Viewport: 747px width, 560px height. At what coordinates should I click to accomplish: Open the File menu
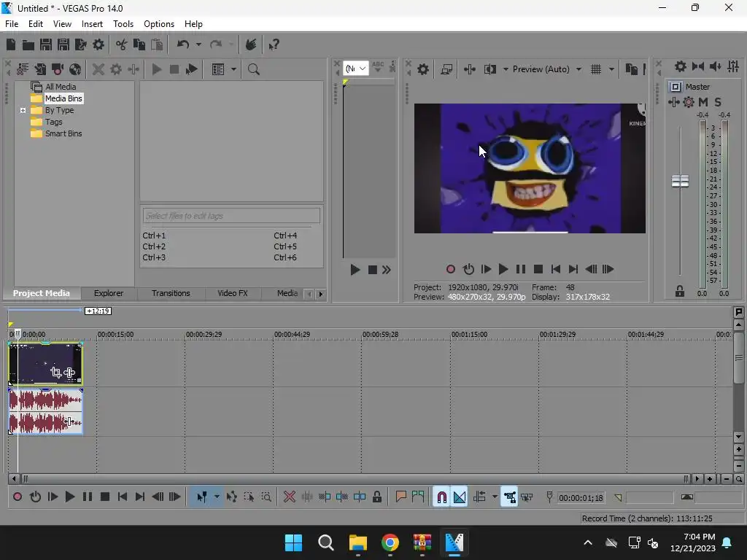pos(12,24)
